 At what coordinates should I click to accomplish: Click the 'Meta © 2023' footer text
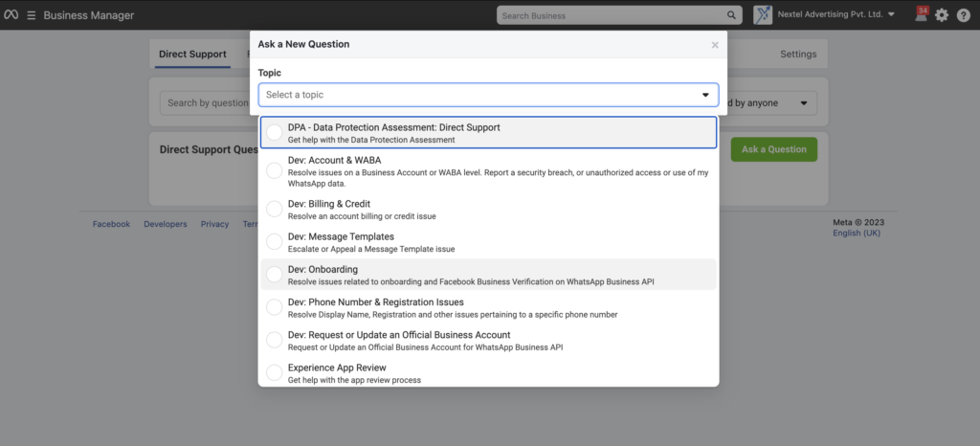point(858,222)
